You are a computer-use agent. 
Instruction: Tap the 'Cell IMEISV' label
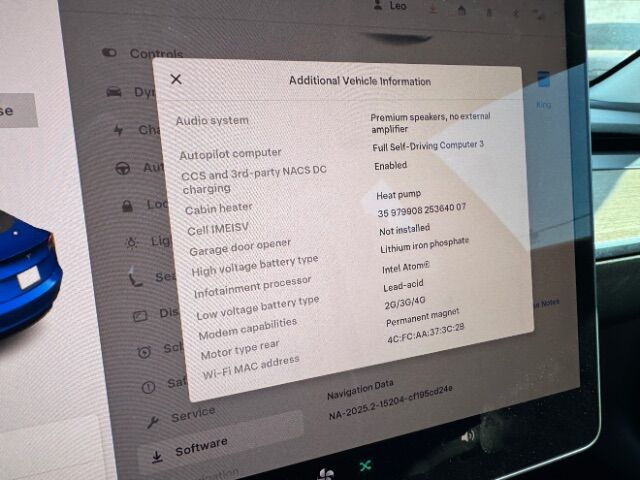(218, 229)
